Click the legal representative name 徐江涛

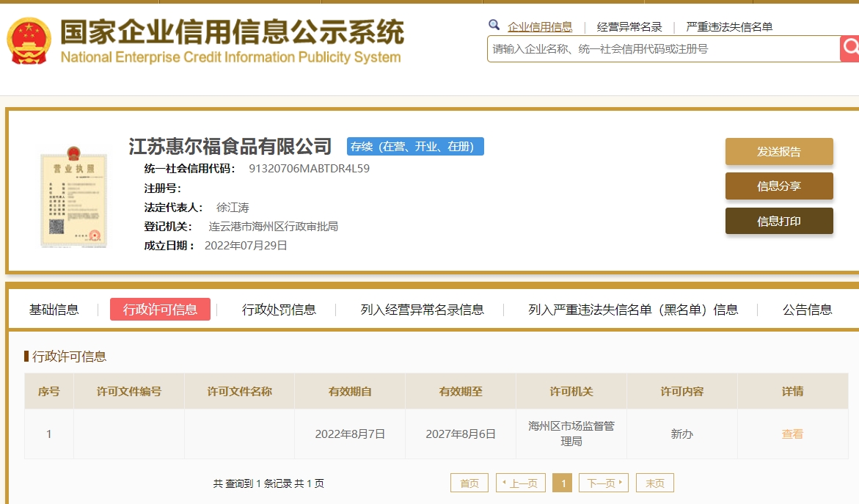[x=233, y=208]
